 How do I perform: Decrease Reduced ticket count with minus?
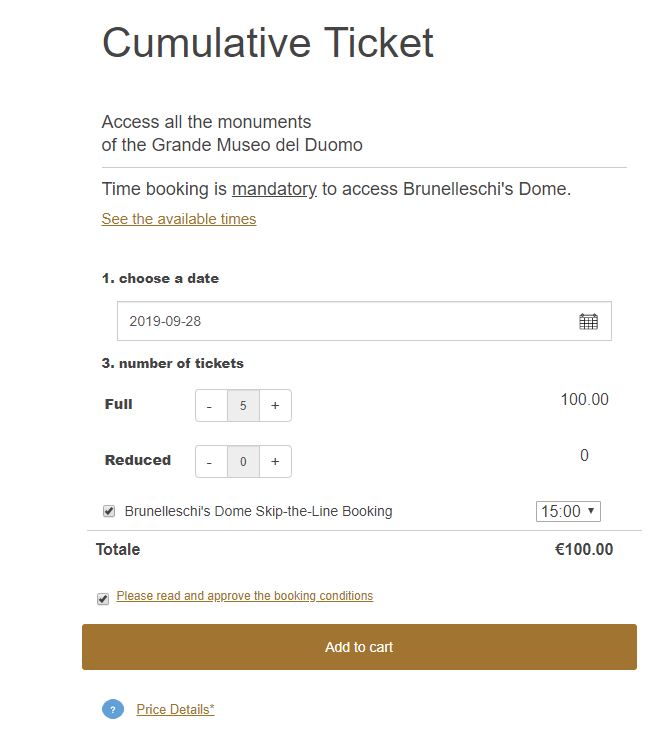(210, 462)
